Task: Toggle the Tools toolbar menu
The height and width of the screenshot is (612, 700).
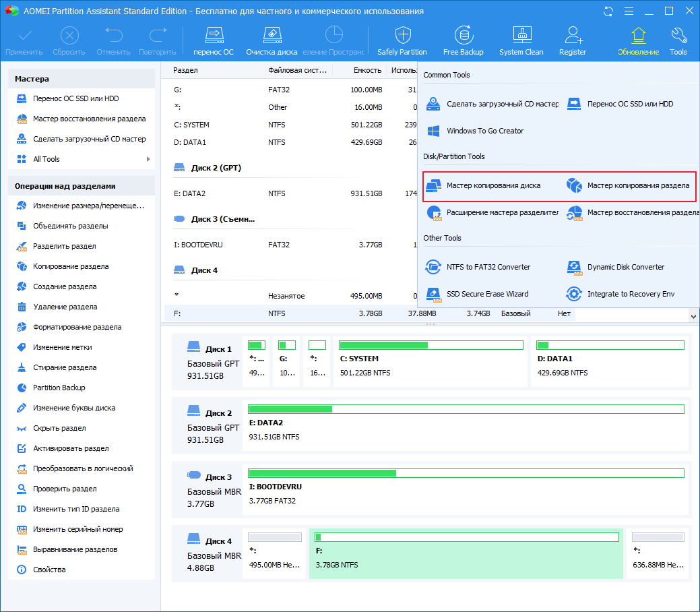Action: point(678,42)
